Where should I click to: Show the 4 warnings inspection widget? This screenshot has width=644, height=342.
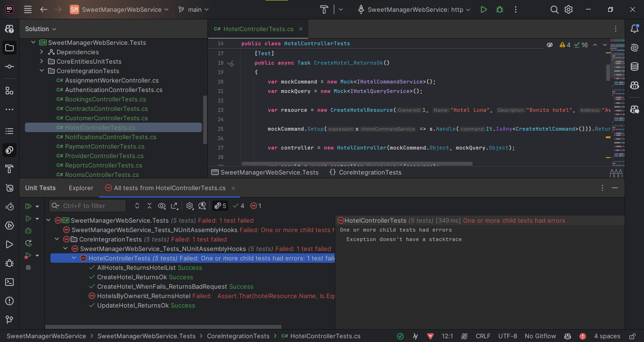pos(565,45)
